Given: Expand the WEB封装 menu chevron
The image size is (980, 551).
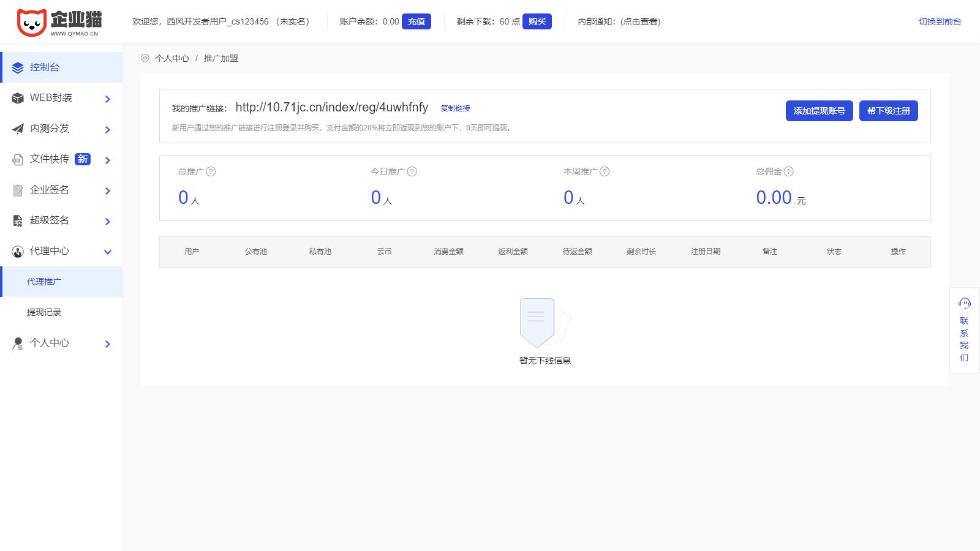Looking at the screenshot, I should pyautogui.click(x=108, y=99).
